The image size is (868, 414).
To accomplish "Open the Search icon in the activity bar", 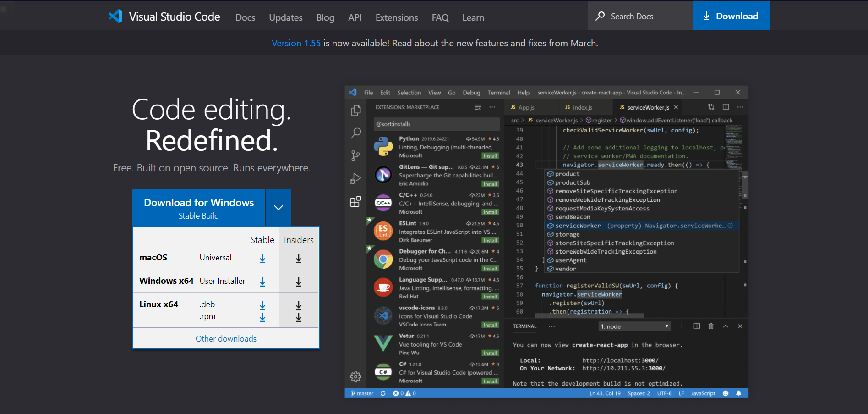I will click(355, 133).
